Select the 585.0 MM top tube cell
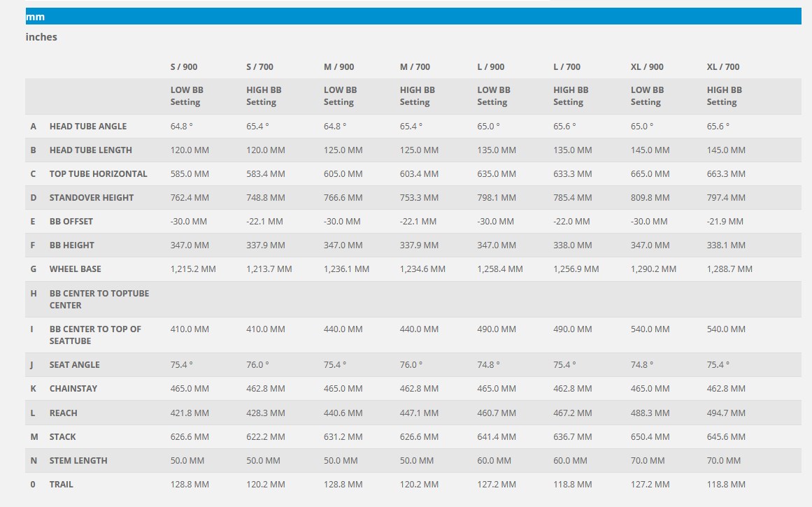This screenshot has height=507, width=812. point(190,174)
